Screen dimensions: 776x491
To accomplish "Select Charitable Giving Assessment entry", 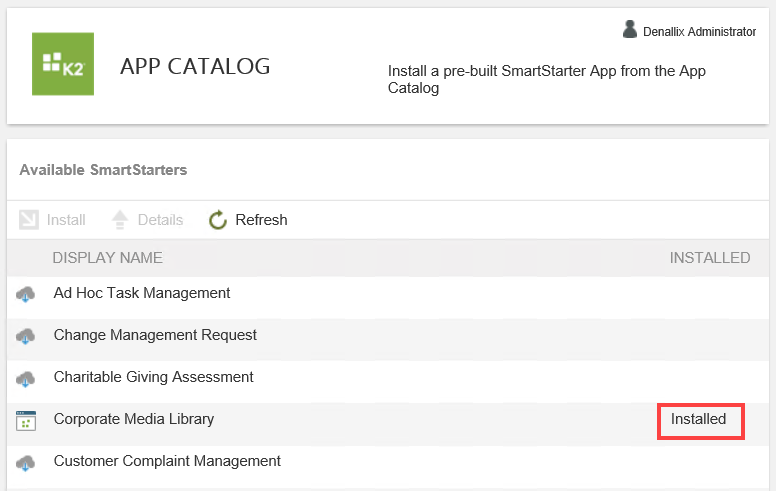I will tap(153, 377).
